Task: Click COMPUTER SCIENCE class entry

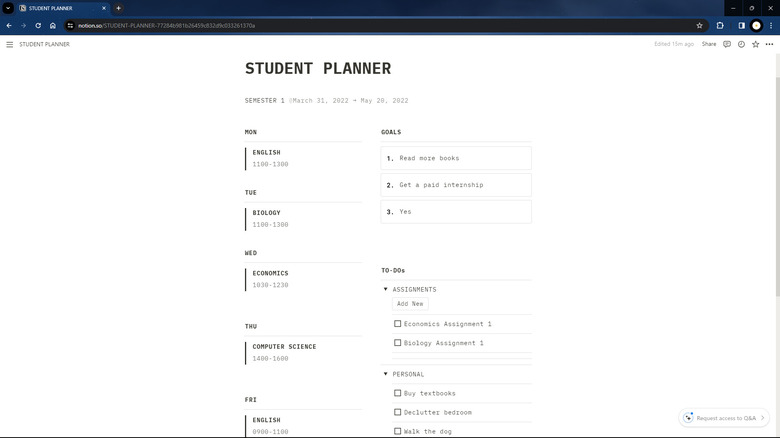Action: pos(284,346)
